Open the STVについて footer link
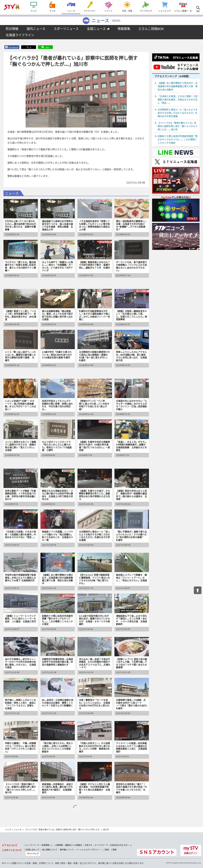The height and width of the screenshot is (868, 203). click(9, 845)
